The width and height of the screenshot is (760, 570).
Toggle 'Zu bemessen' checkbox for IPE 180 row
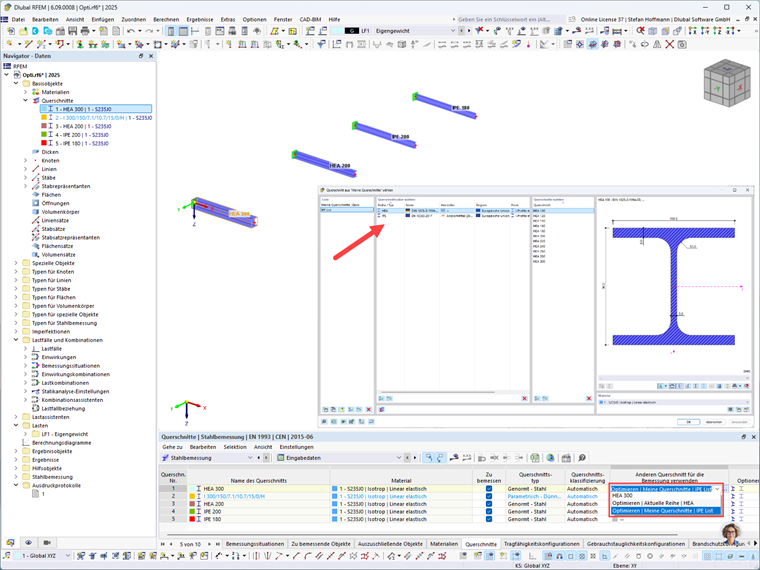tap(489, 519)
